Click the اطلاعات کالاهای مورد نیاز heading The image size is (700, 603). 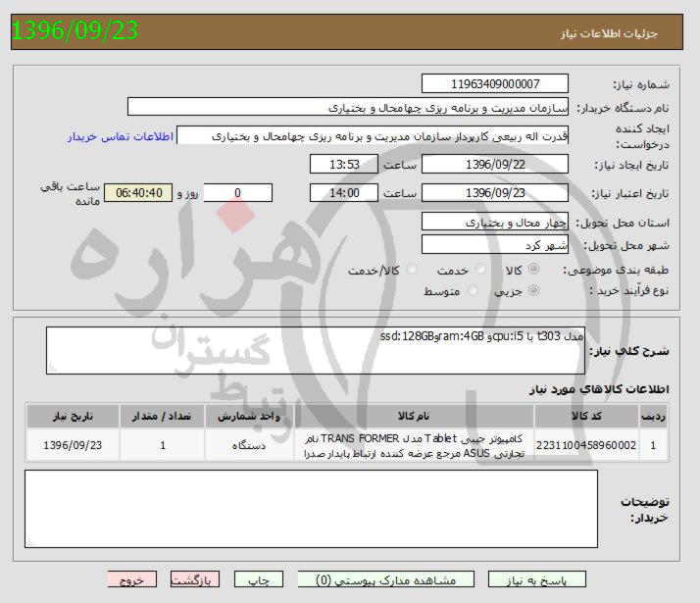click(x=599, y=389)
